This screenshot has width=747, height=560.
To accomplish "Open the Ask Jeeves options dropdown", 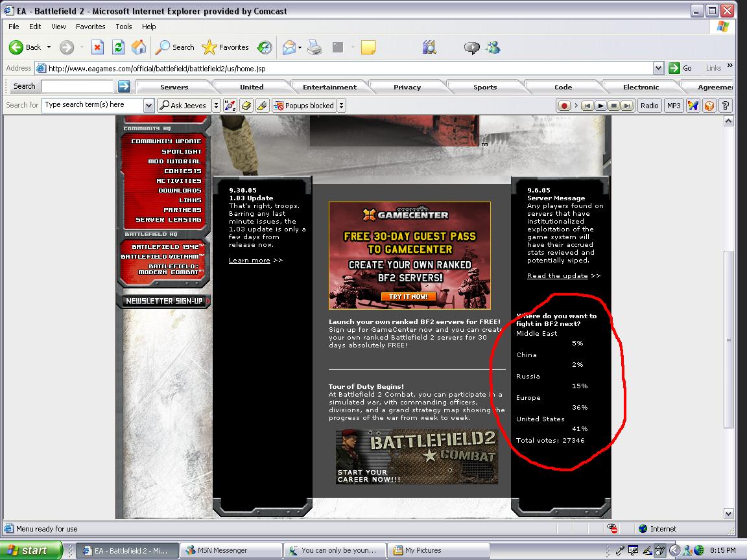I will tap(216, 105).
